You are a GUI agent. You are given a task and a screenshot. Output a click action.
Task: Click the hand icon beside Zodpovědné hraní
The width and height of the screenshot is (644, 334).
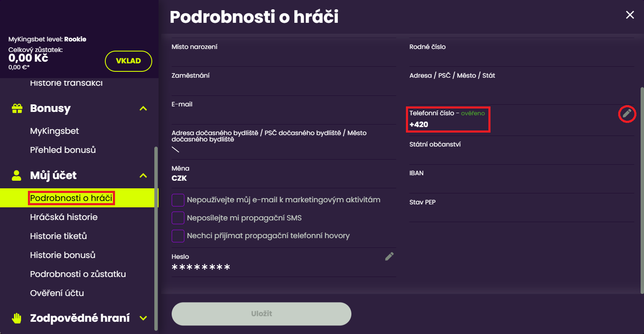pyautogui.click(x=16, y=318)
